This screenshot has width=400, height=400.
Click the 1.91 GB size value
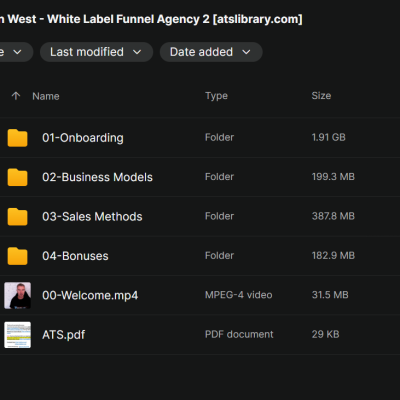point(328,137)
